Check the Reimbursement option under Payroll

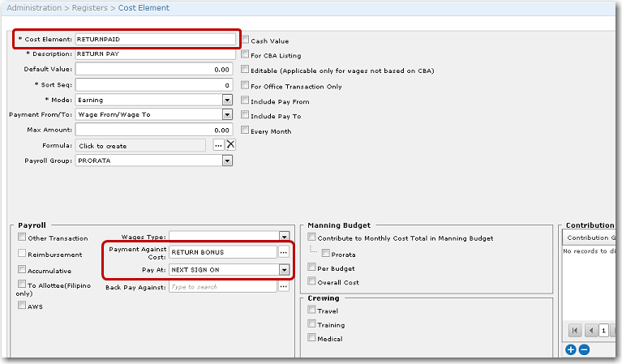(x=22, y=255)
